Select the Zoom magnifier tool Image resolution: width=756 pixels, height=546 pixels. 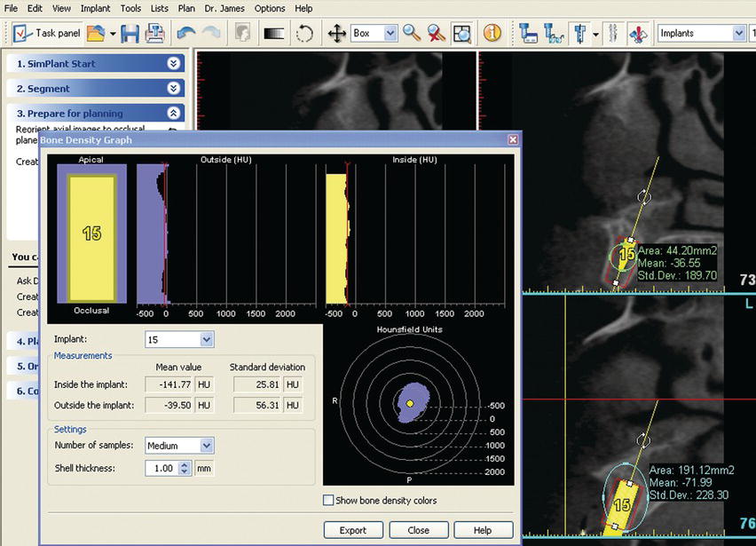412,34
